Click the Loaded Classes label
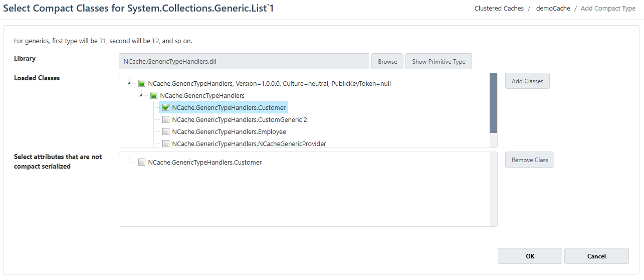 pyautogui.click(x=37, y=78)
